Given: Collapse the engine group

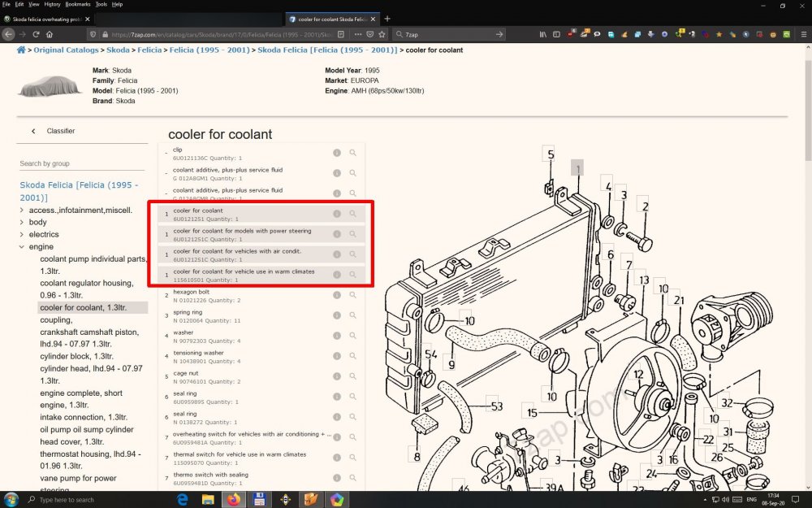Looking at the screenshot, I should 21,247.
